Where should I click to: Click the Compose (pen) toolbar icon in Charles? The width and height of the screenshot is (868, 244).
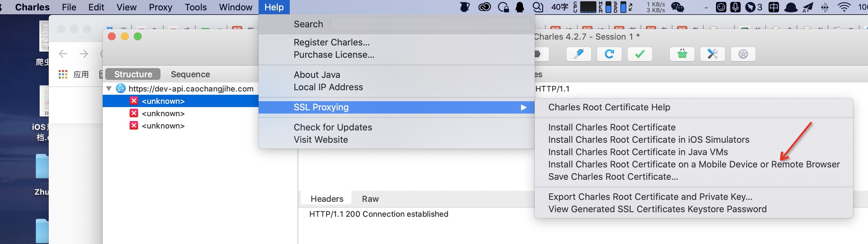[x=579, y=54]
